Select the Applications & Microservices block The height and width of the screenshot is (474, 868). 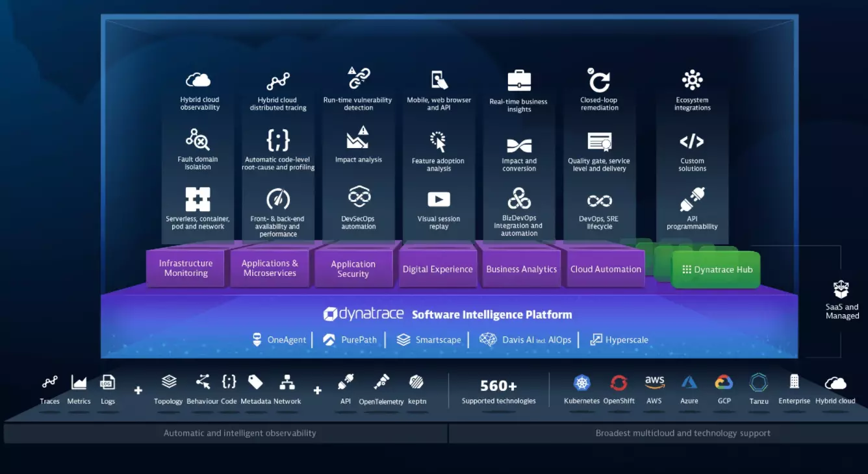(270, 268)
